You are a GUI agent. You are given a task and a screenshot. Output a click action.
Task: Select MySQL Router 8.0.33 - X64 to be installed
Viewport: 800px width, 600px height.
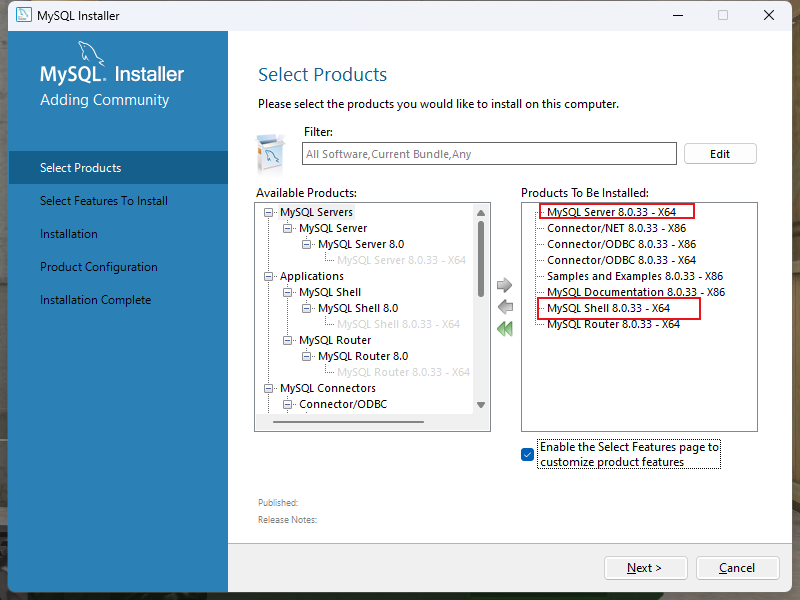[x=613, y=324]
